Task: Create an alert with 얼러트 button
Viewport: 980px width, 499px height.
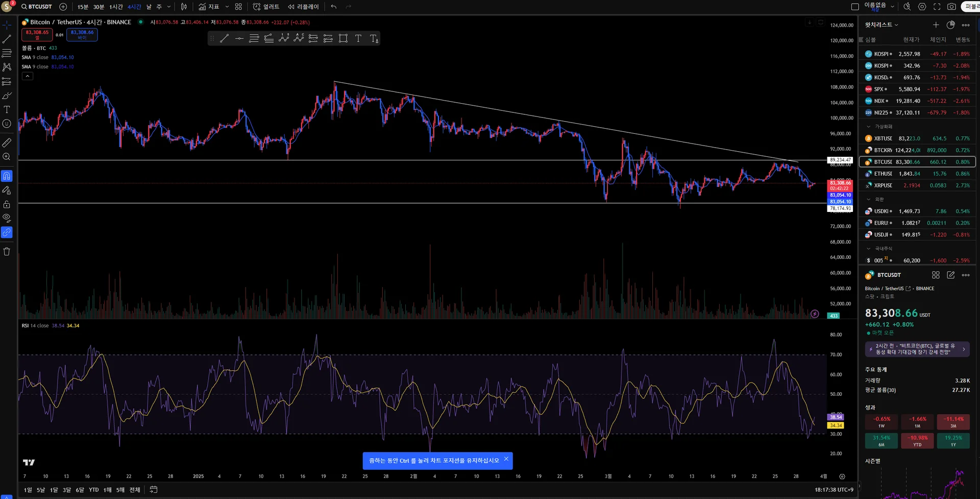Action: click(x=266, y=7)
